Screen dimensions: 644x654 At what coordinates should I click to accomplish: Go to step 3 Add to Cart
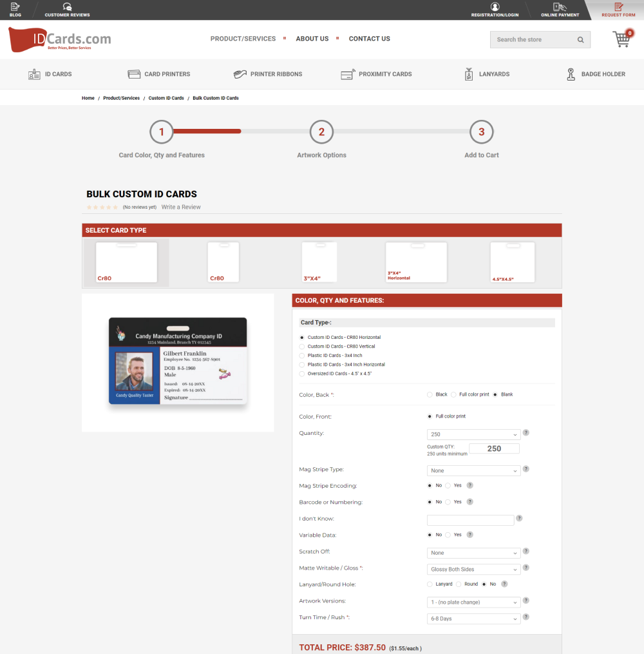(x=482, y=132)
